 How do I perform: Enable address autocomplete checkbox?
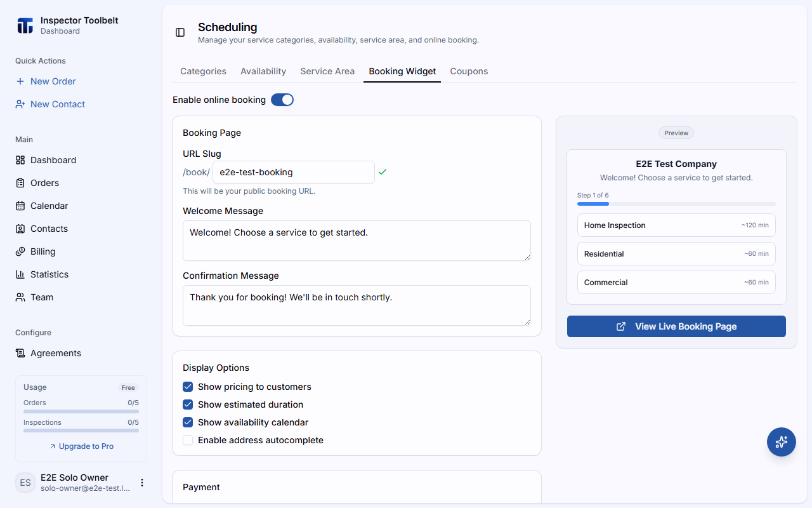coord(188,440)
